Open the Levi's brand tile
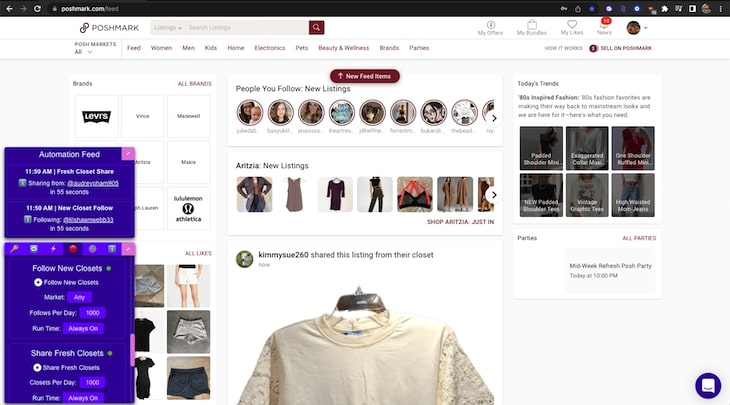Image resolution: width=730 pixels, height=405 pixels. (x=97, y=116)
